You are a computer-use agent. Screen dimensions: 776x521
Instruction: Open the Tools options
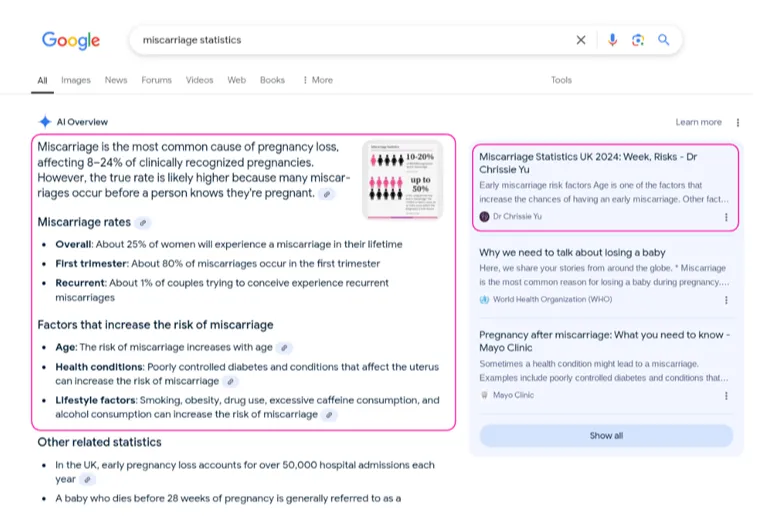coord(561,80)
